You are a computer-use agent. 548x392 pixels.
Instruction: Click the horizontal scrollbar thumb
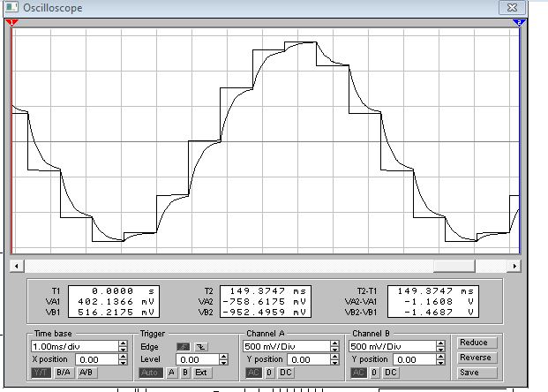[454, 266]
